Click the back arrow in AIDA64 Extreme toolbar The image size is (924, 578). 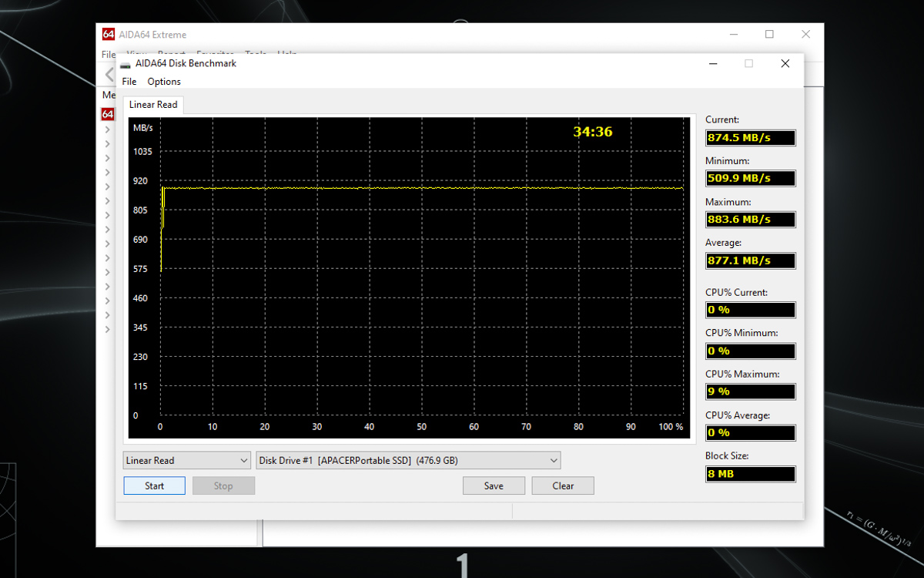pos(109,75)
